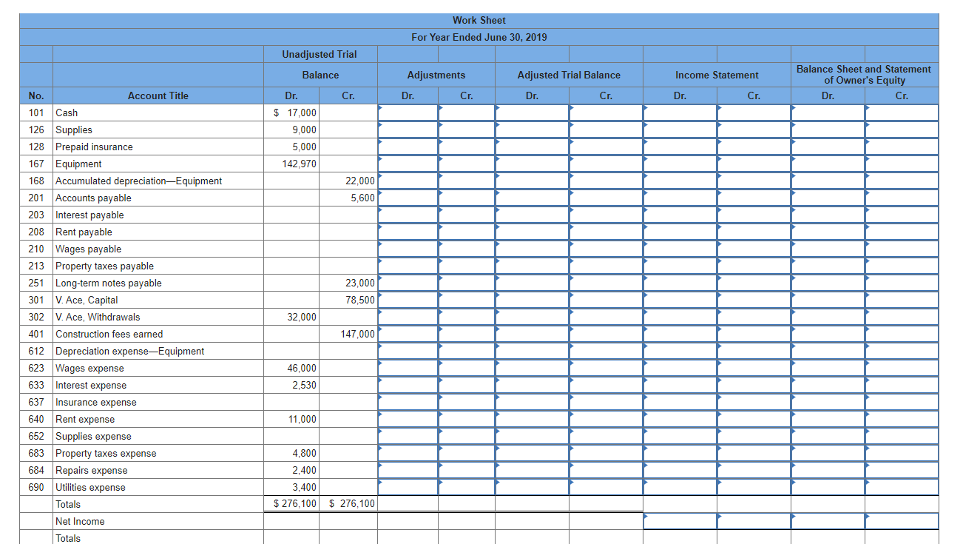The height and width of the screenshot is (544, 980).
Task: Click Long-term notes payable Balance Sheet Cr. cell
Action: 902,283
